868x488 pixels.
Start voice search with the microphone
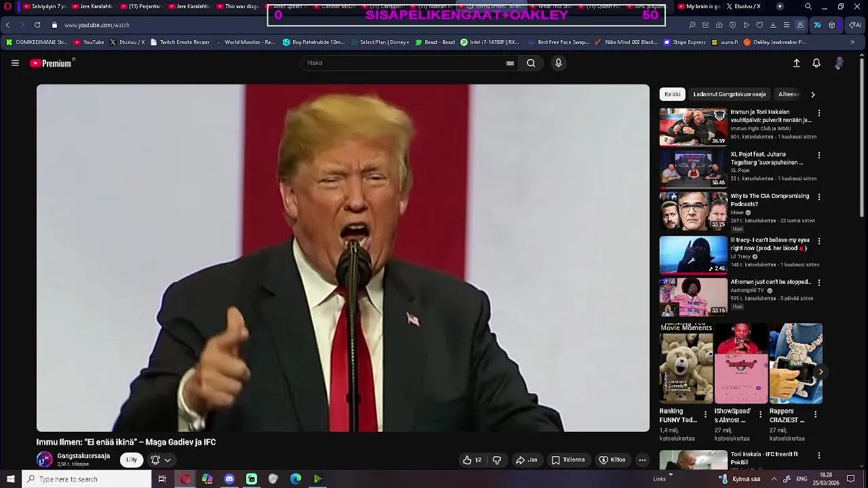(558, 63)
